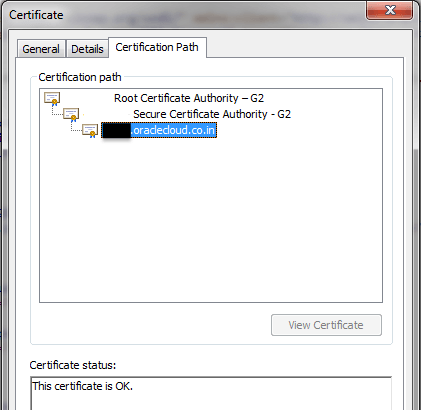Click the 'This certificate is OK.' status text
The height and width of the screenshot is (410, 421).
coord(83,386)
